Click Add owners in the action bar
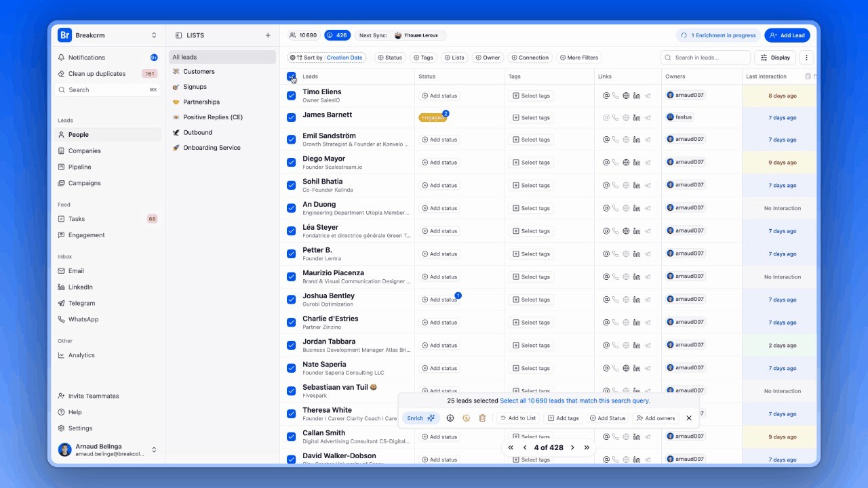Image resolution: width=868 pixels, height=488 pixels. pos(655,418)
